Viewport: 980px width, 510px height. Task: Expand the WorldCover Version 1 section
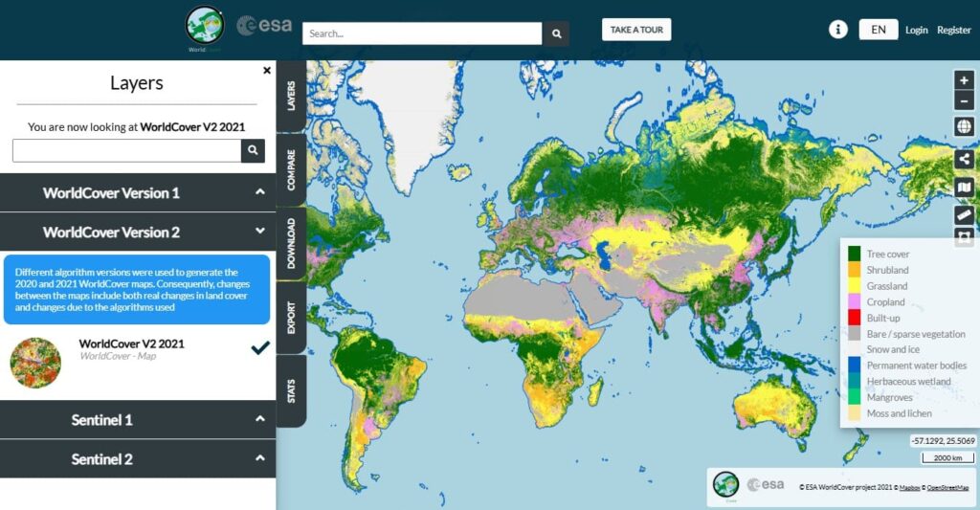(x=138, y=193)
